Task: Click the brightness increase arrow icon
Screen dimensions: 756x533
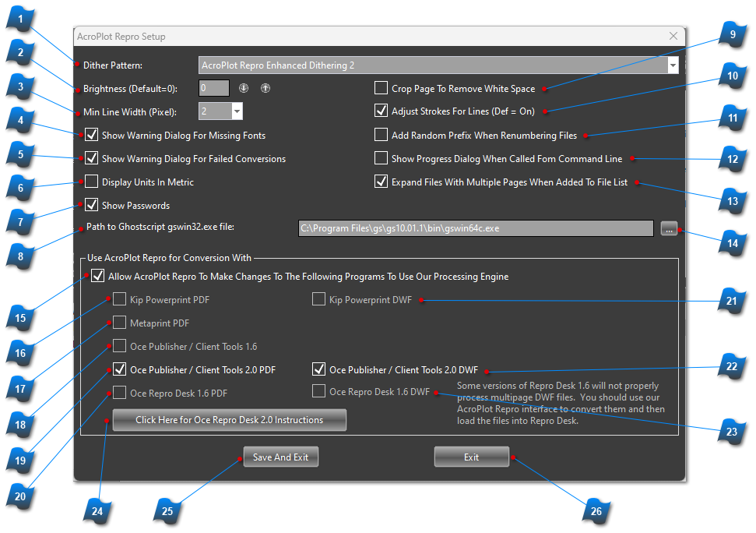Action: [x=265, y=88]
